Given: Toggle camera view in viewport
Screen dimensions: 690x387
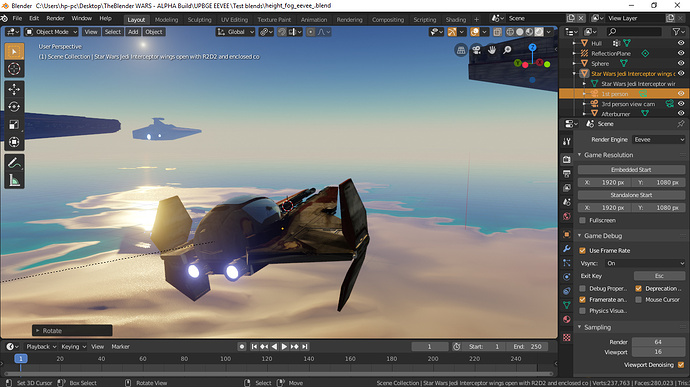Looking at the screenshot, I should pos(477,50).
